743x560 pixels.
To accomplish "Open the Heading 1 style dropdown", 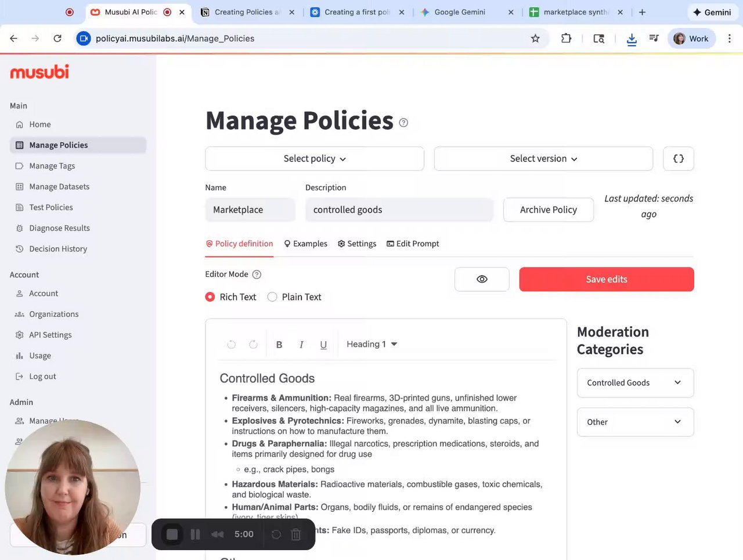I will [x=372, y=344].
